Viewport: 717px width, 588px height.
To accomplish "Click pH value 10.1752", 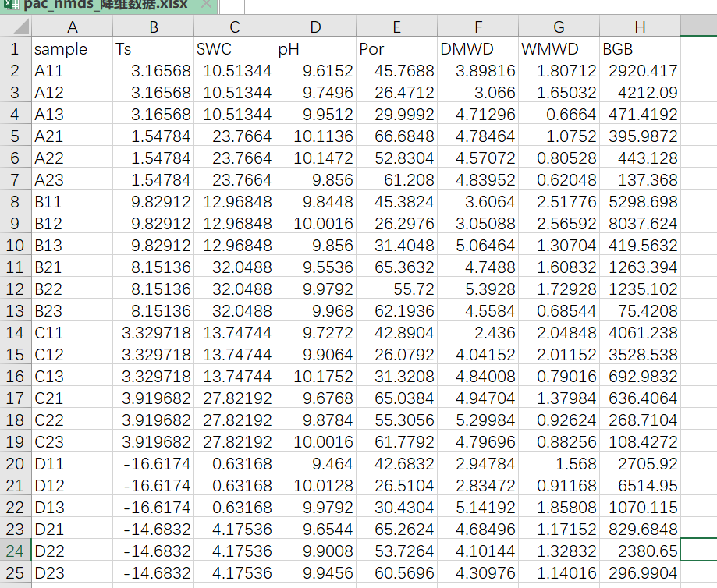I will click(315, 376).
